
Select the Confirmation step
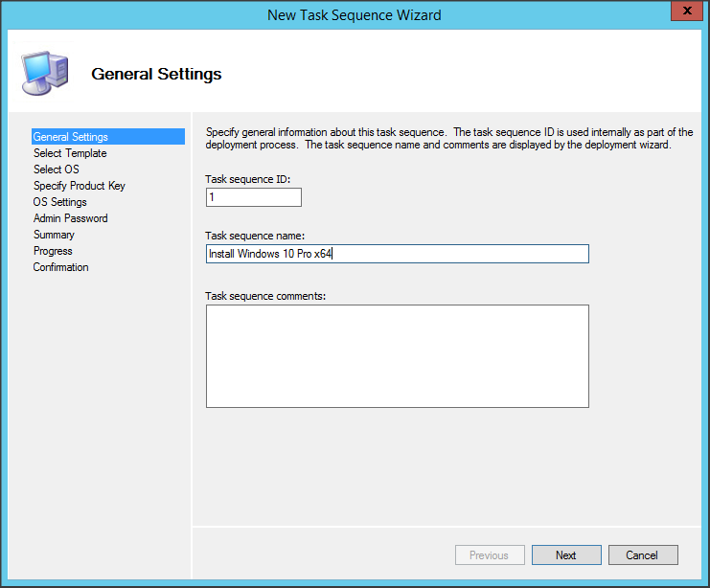pos(61,267)
